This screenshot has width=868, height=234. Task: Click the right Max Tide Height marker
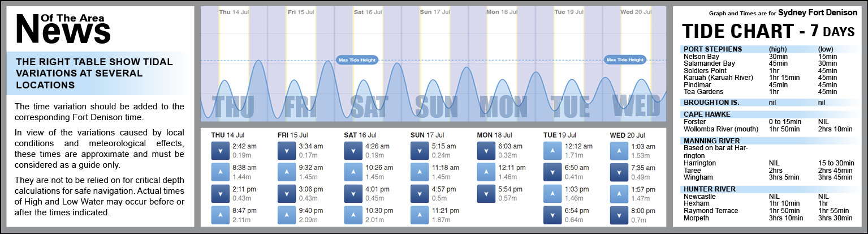[x=625, y=59]
